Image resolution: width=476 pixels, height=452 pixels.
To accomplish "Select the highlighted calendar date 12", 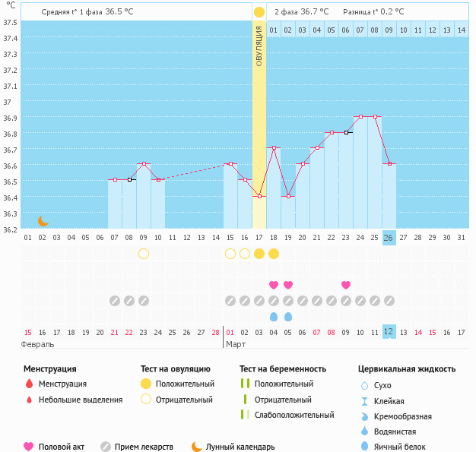I will [389, 332].
